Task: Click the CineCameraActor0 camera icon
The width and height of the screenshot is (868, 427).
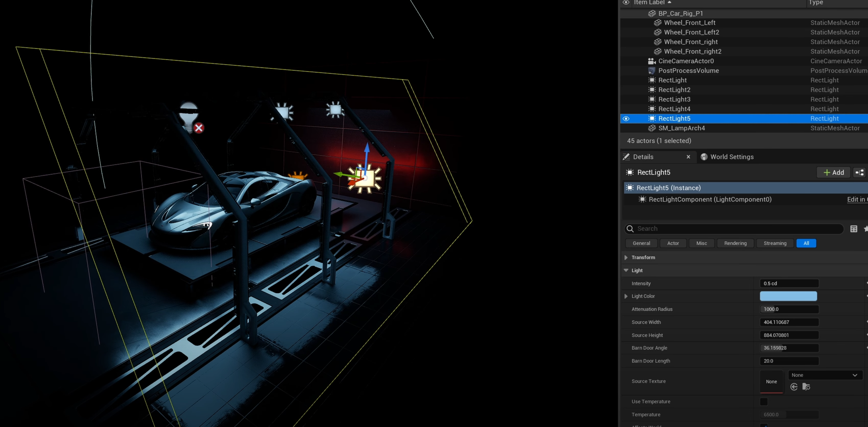Action: pyautogui.click(x=652, y=61)
